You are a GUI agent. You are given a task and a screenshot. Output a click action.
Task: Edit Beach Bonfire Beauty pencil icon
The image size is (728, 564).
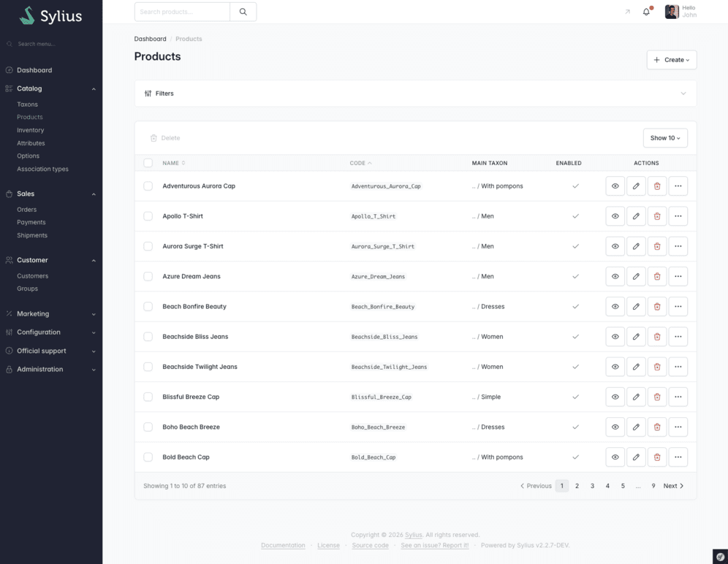point(636,307)
